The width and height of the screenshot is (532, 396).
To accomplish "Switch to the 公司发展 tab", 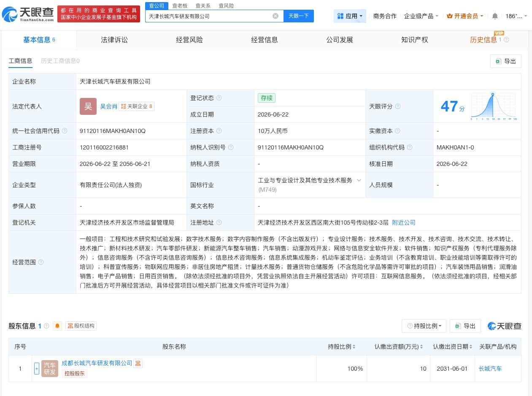I will [340, 40].
